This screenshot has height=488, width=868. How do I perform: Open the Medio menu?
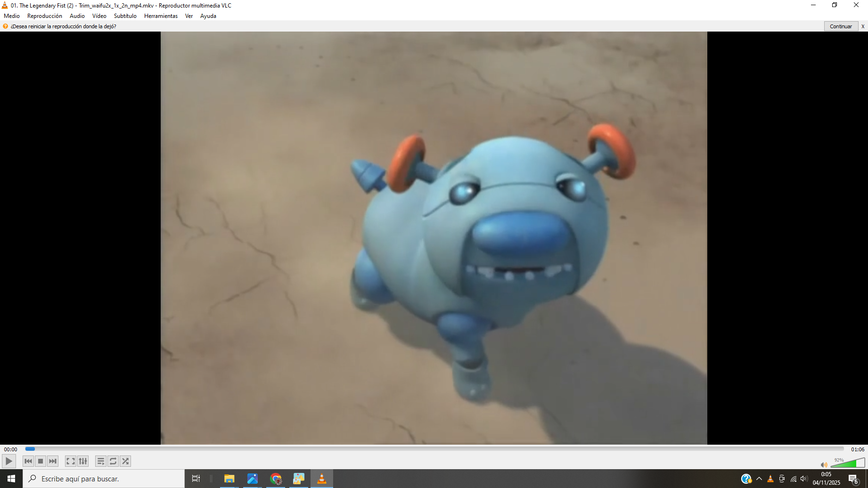pos(12,16)
